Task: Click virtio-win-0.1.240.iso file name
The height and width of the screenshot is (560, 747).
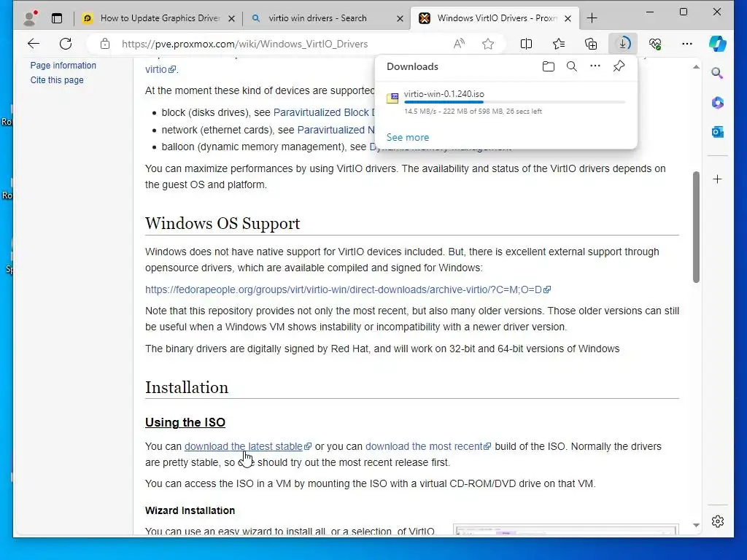Action: [444, 94]
